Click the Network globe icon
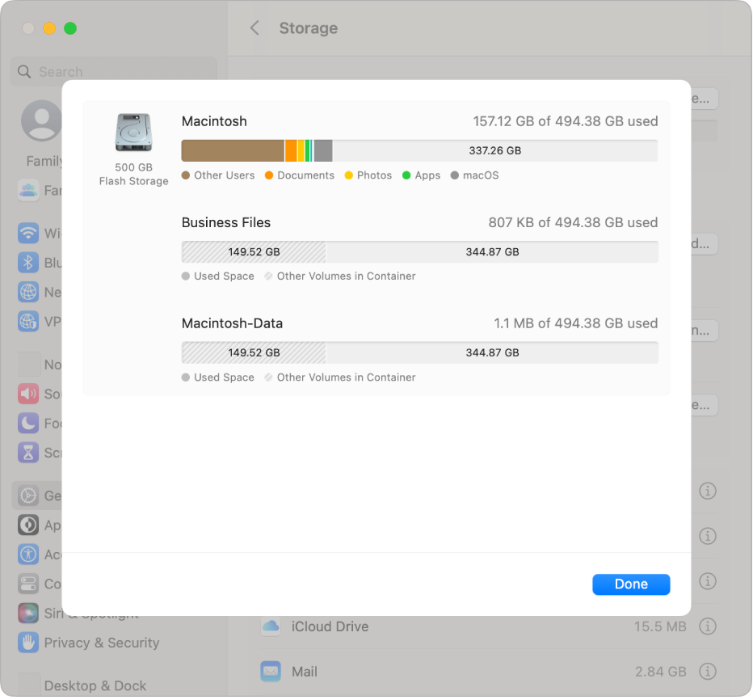Image resolution: width=753 pixels, height=700 pixels. pos(27,292)
